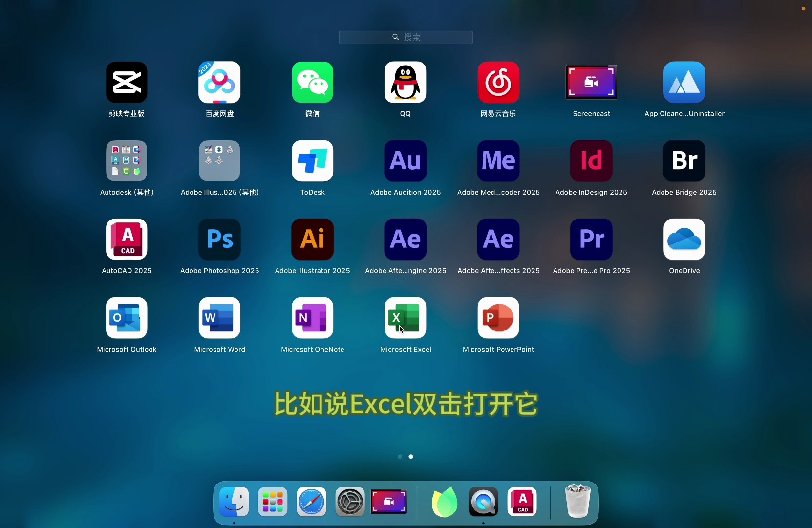Launch QQ
This screenshot has width=812, height=528.
[x=406, y=82]
